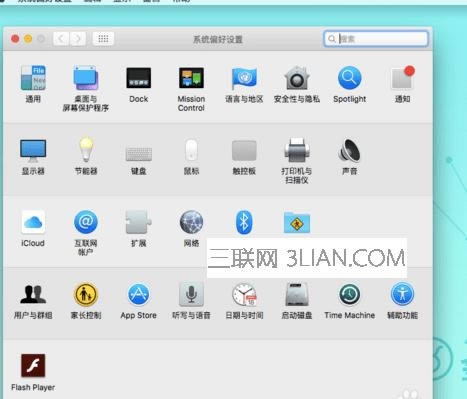Close the 系统偏好设置 window with red button
This screenshot has width=467, height=399.
[15, 39]
